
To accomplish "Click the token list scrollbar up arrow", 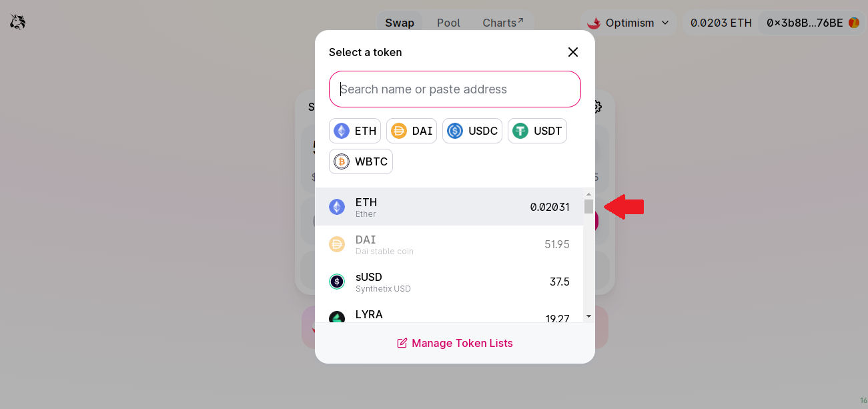I will 588,194.
